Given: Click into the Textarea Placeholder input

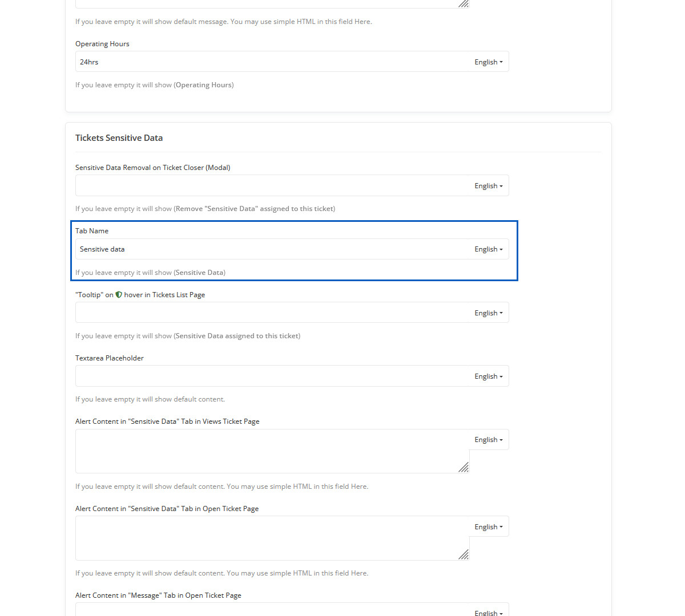Looking at the screenshot, I should pyautogui.click(x=271, y=376).
